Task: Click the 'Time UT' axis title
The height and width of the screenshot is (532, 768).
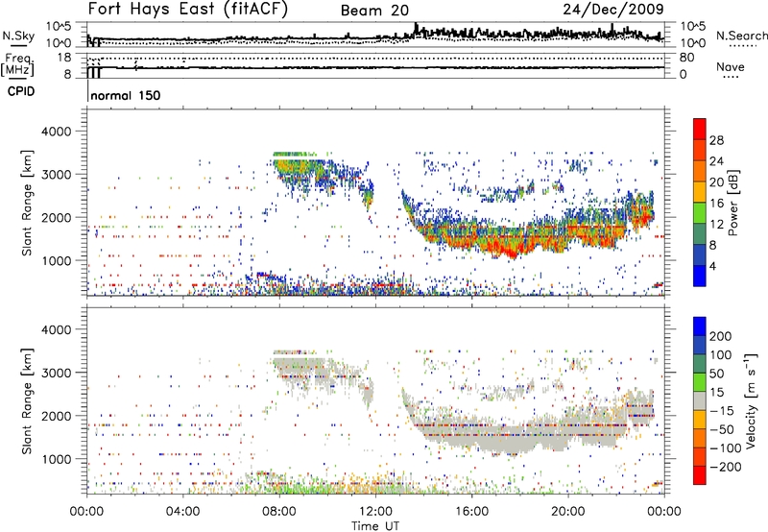Action: point(375,526)
